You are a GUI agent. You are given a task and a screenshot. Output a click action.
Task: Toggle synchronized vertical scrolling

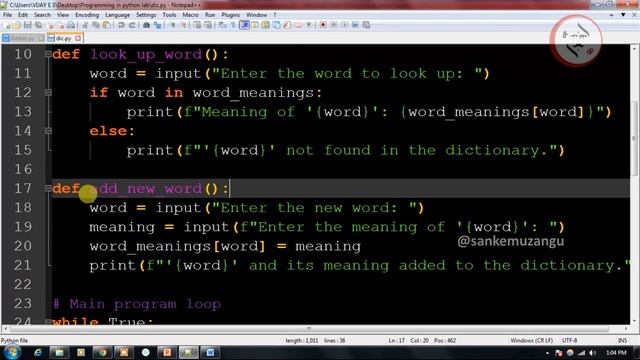point(197,25)
